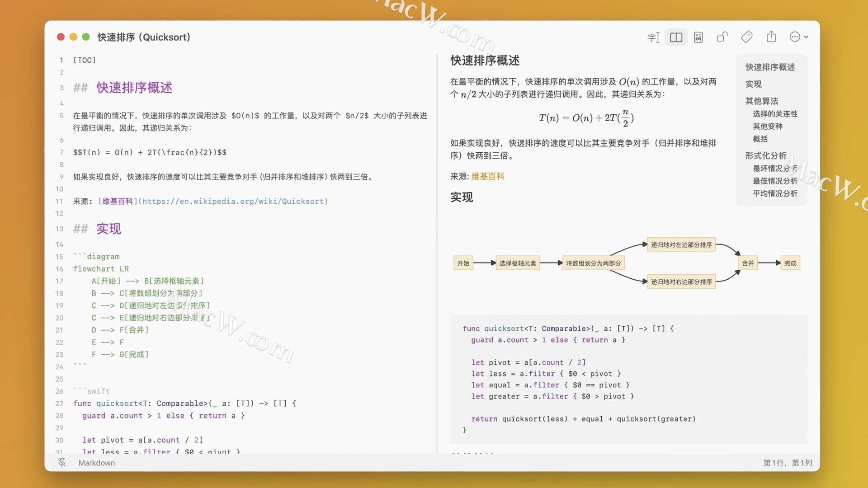Click the 递归地对左边部分排序 flowchart node

(x=681, y=244)
